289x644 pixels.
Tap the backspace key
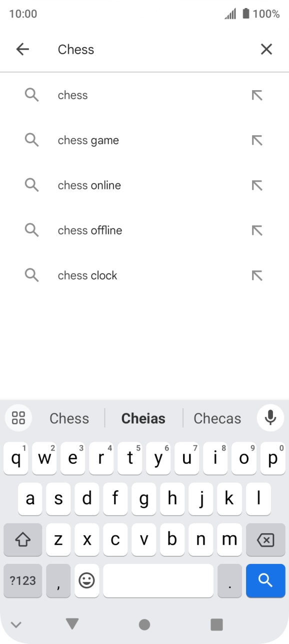[x=265, y=540]
